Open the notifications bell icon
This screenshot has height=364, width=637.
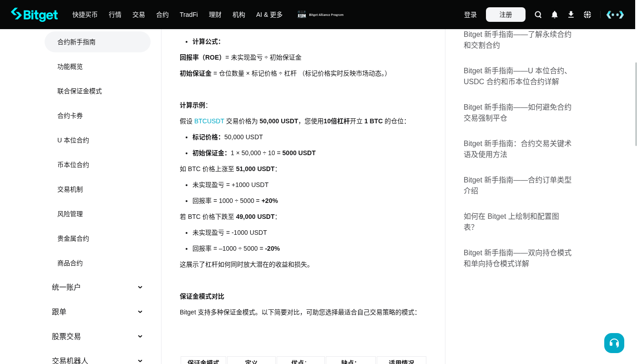coord(555,15)
